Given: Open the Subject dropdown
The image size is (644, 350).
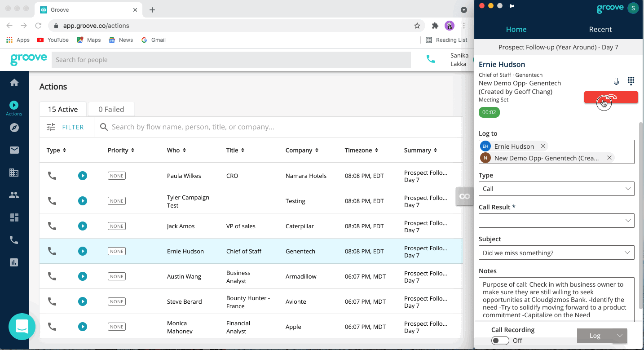Looking at the screenshot, I should point(556,253).
